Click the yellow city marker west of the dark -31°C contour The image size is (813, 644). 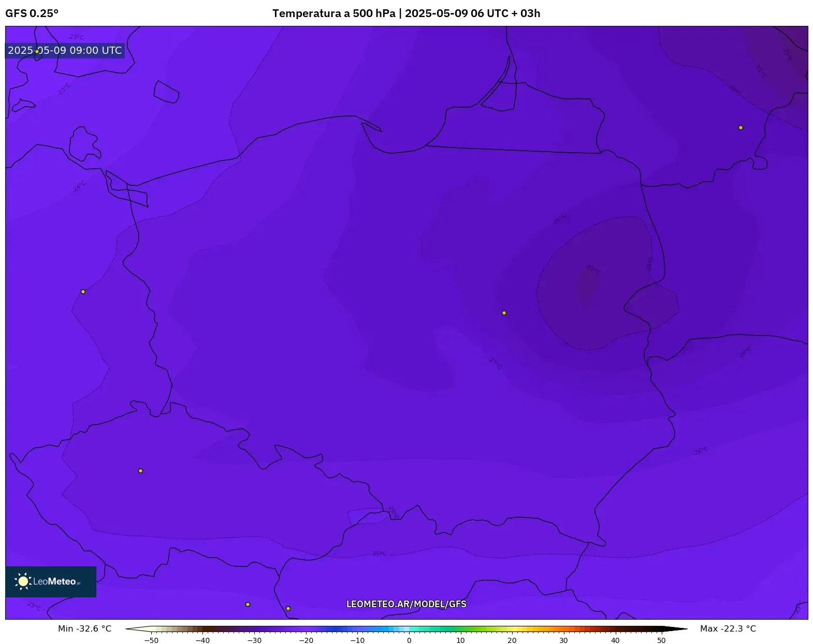[x=504, y=313]
